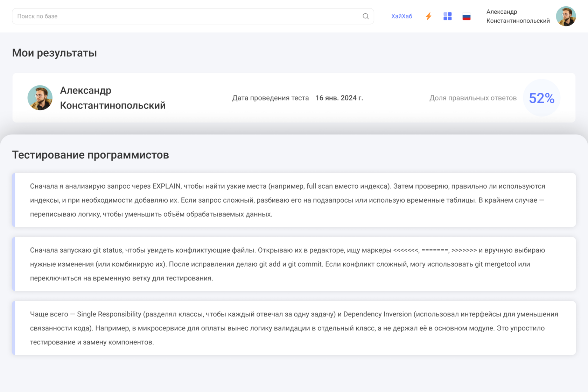Open header user name Александр Константинопольский

[518, 16]
